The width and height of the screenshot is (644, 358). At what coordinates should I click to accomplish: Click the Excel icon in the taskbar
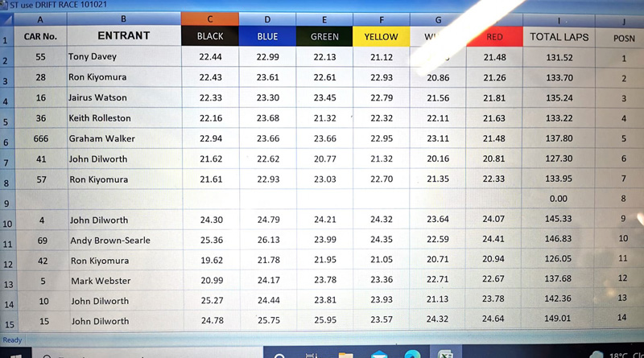[x=444, y=354]
